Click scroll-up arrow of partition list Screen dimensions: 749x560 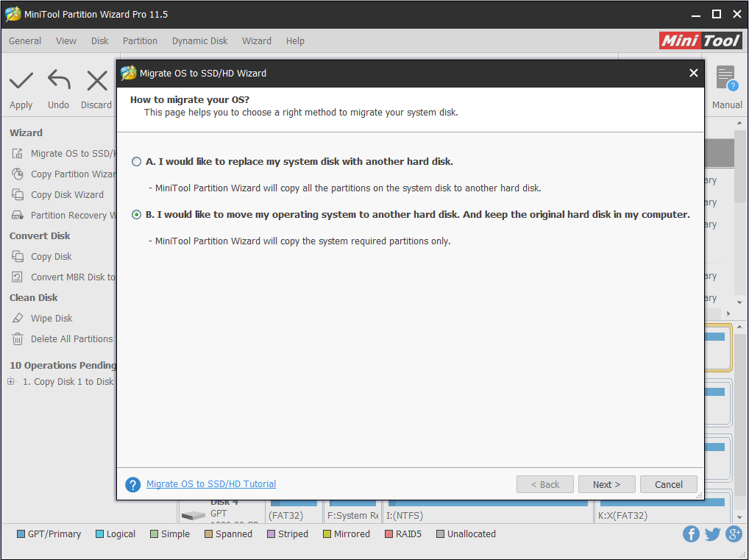click(739, 124)
